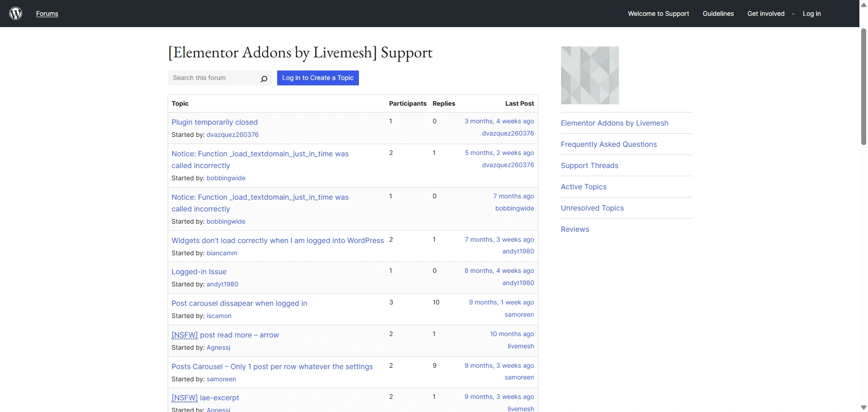Screen dimensions: 868x412
Task: Click the WordPress logo icon
Action: [x=16, y=14]
